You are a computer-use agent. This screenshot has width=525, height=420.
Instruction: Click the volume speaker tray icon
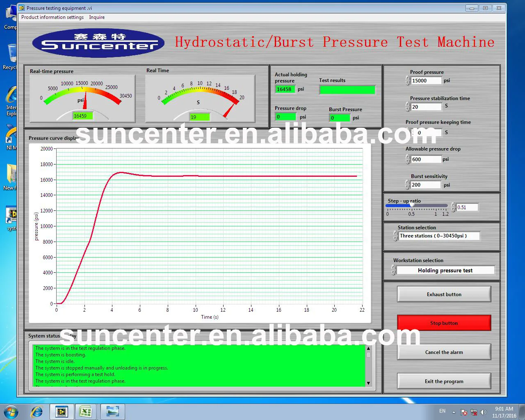(484, 412)
